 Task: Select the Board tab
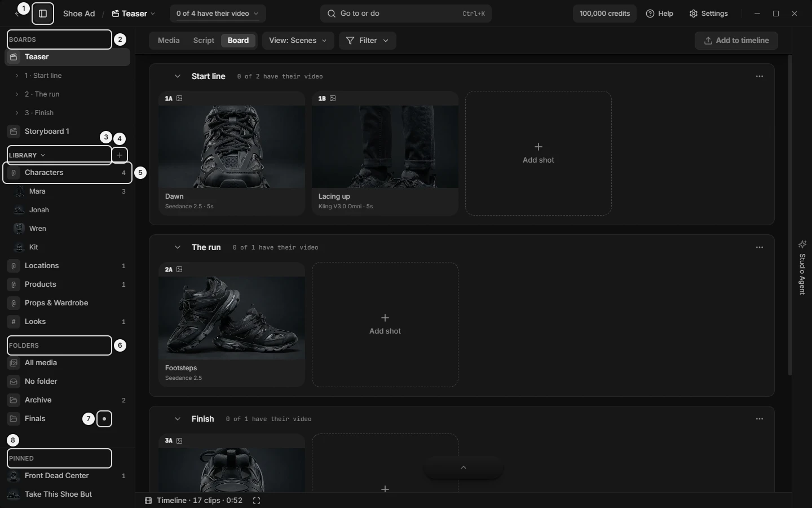click(238, 41)
